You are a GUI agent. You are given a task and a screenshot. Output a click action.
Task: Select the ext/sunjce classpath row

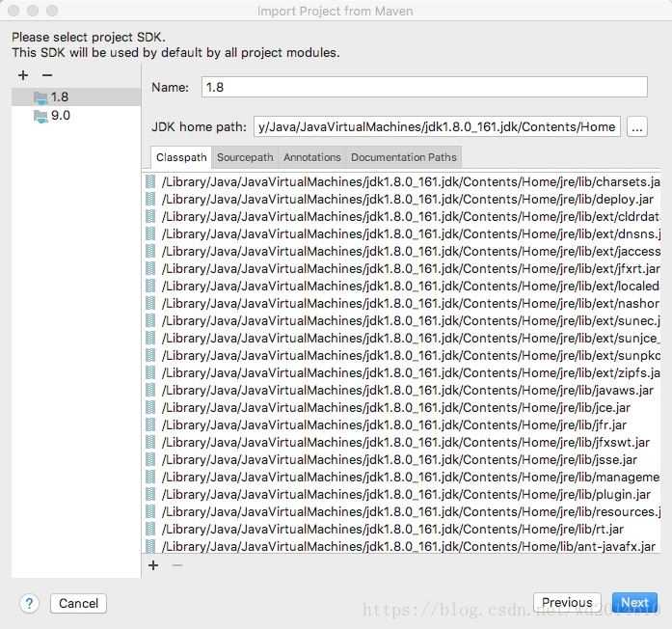pos(401,339)
